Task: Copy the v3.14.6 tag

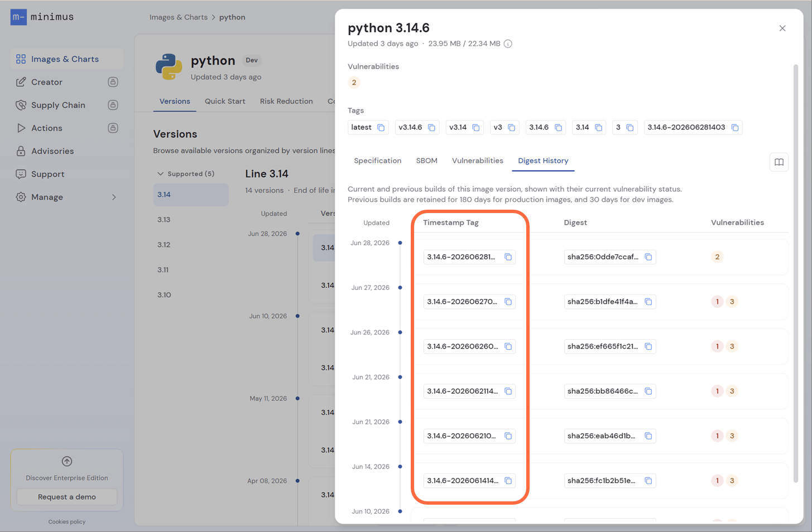Action: coord(431,128)
